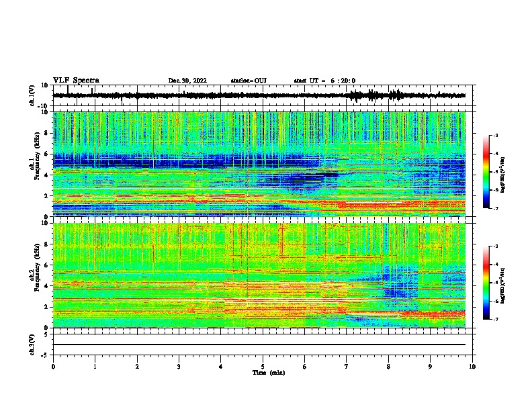Select the "Dec. 30, 2022" date text
The height and width of the screenshot is (411, 532).
[187, 81]
